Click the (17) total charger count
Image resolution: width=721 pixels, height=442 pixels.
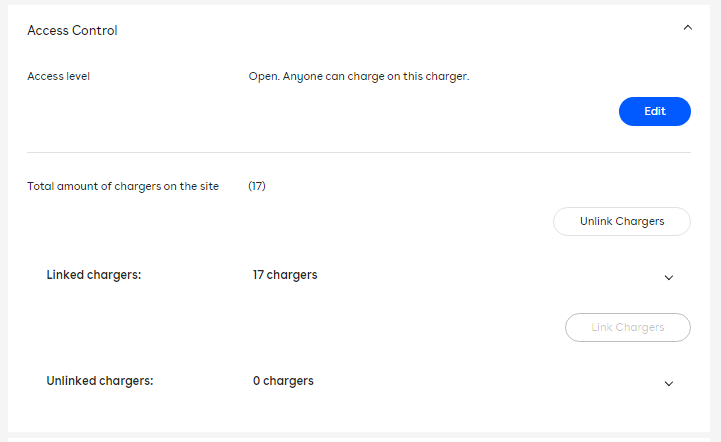pyautogui.click(x=257, y=186)
